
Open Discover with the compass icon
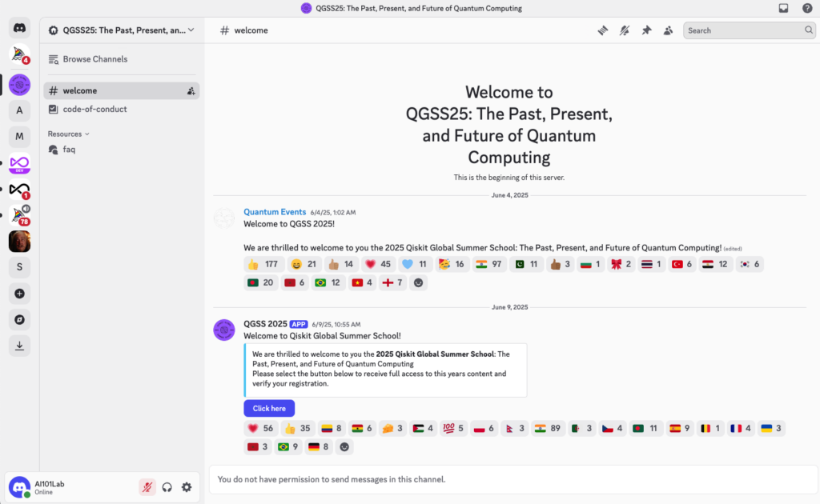pyautogui.click(x=19, y=320)
